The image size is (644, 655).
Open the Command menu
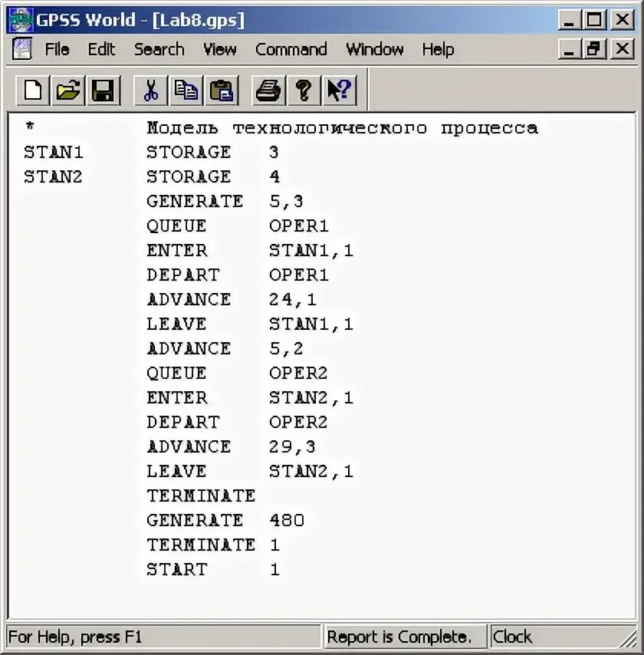(x=291, y=49)
